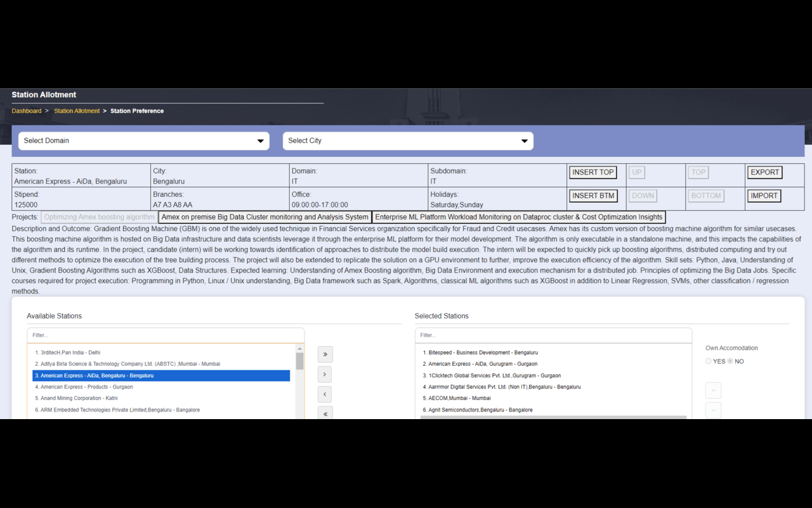Click the INSERT BTM button
The height and width of the screenshot is (508, 812).
[x=593, y=196]
